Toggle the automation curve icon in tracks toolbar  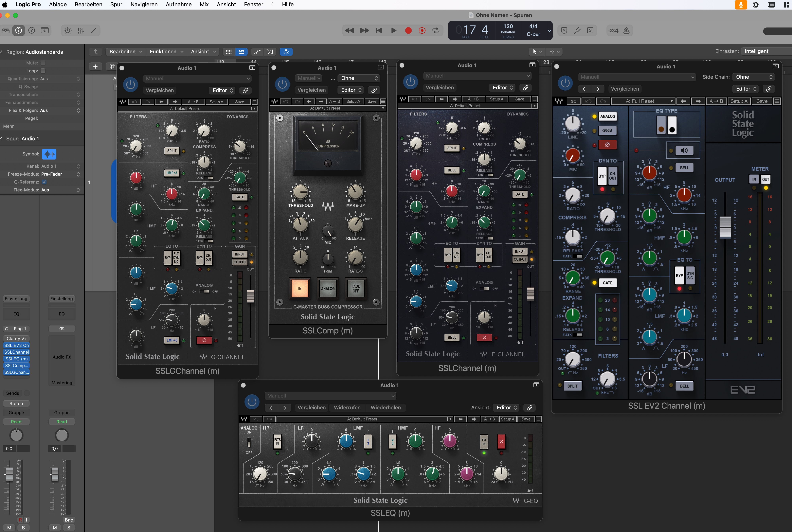[257, 52]
